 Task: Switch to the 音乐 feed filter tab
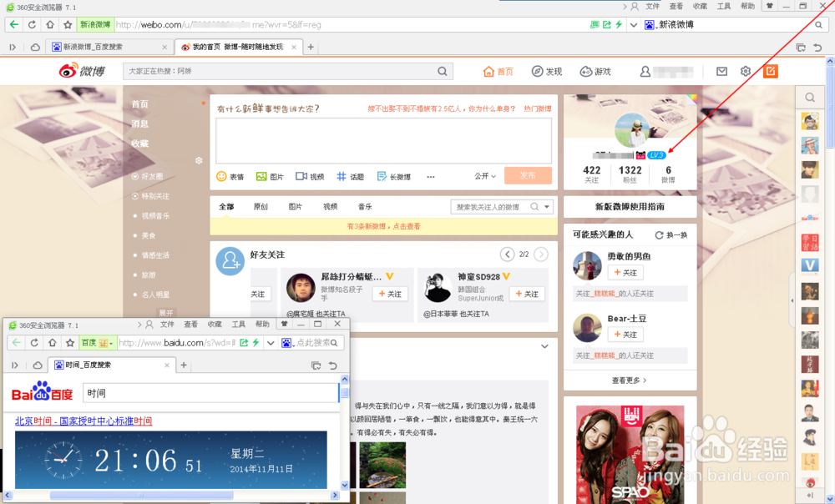[365, 206]
